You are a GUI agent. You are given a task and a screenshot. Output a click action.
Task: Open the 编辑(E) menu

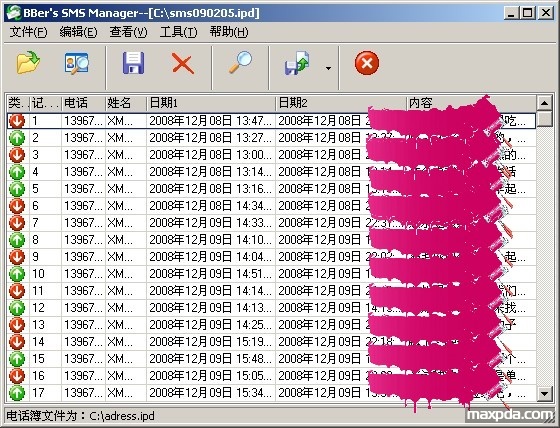point(78,32)
